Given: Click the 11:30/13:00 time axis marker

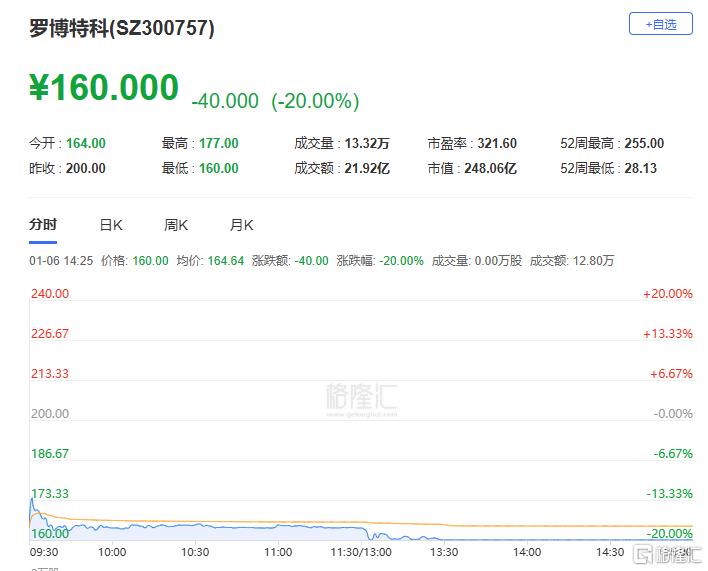Looking at the screenshot, I should coord(361,552).
